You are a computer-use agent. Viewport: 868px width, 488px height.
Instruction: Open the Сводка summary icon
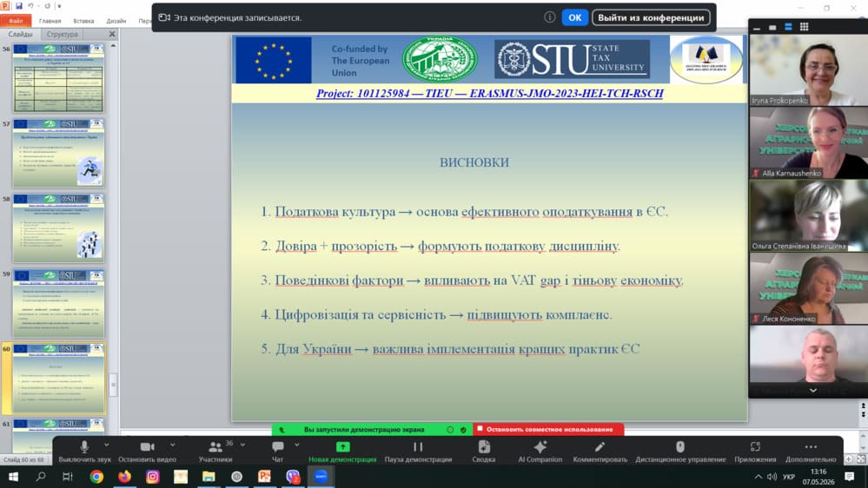[484, 451]
